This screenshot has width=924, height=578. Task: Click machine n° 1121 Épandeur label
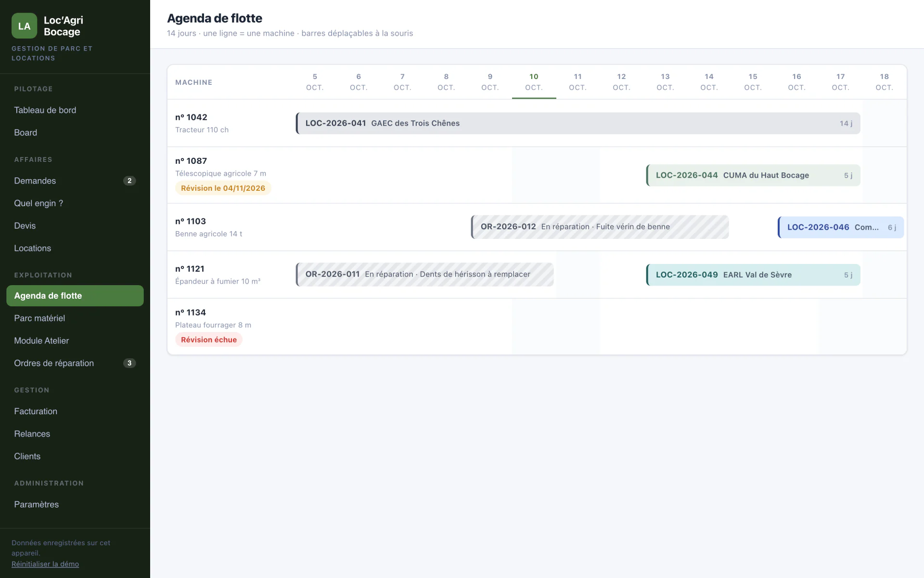click(x=218, y=275)
